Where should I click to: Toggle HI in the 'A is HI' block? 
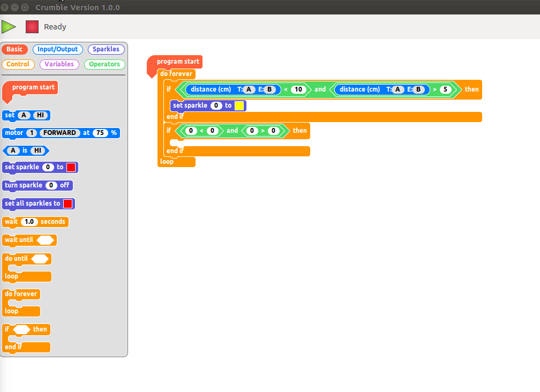(x=37, y=150)
